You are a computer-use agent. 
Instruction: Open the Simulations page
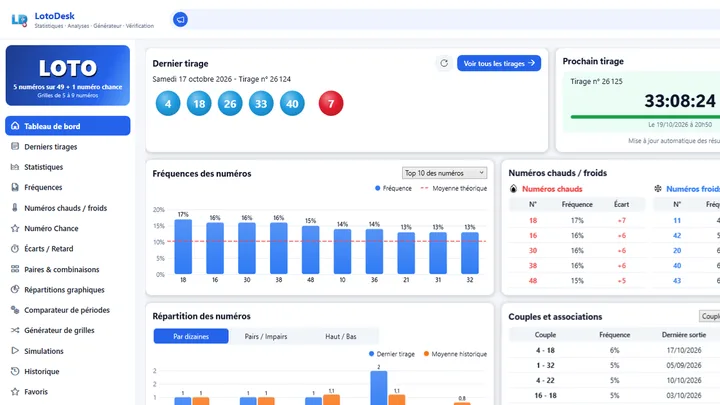point(68,351)
